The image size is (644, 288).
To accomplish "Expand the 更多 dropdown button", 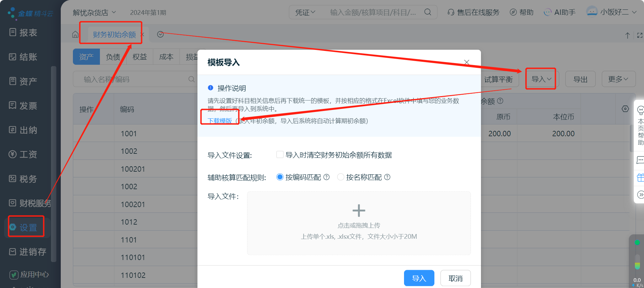I will pos(618,79).
